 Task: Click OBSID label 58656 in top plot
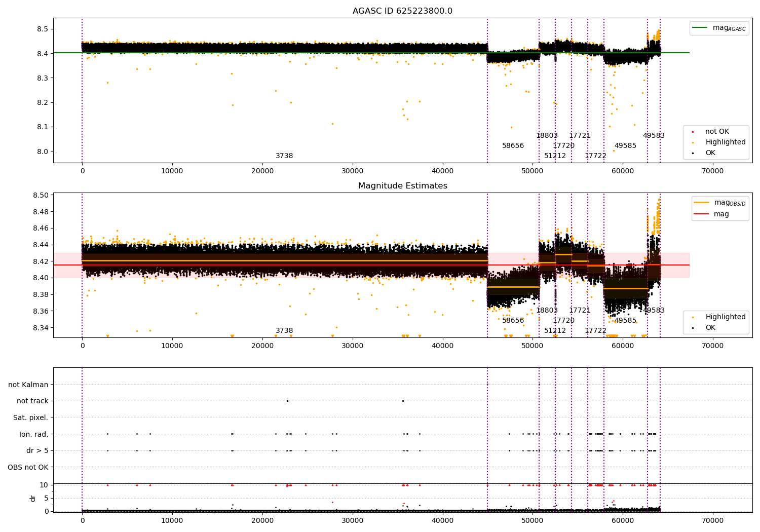pyautogui.click(x=513, y=146)
